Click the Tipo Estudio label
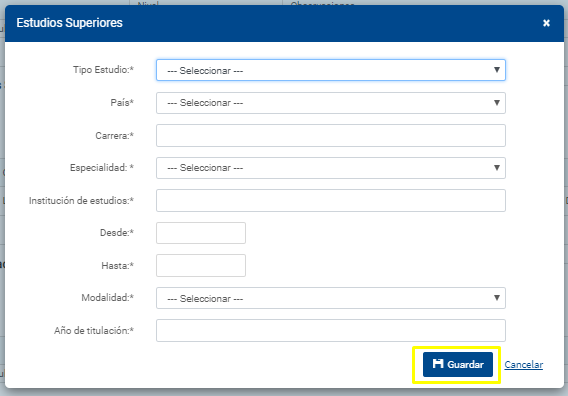The height and width of the screenshot is (396, 568). [103, 70]
